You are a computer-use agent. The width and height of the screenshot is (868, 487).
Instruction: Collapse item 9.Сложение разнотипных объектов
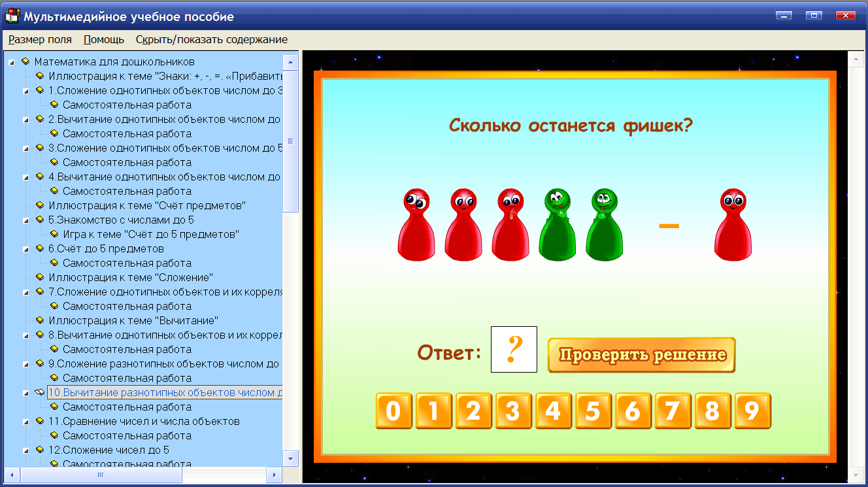[x=25, y=364]
